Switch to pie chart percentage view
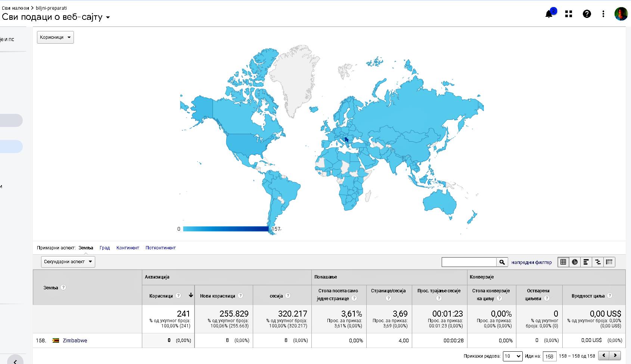Image resolution: width=631 pixels, height=364 pixels. (575, 262)
